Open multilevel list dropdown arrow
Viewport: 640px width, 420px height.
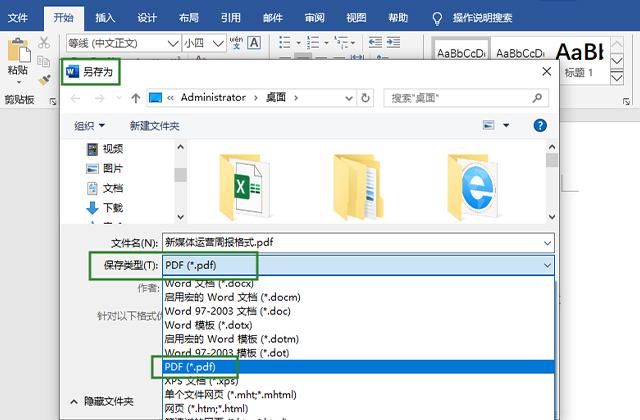pyautogui.click(x=353, y=43)
